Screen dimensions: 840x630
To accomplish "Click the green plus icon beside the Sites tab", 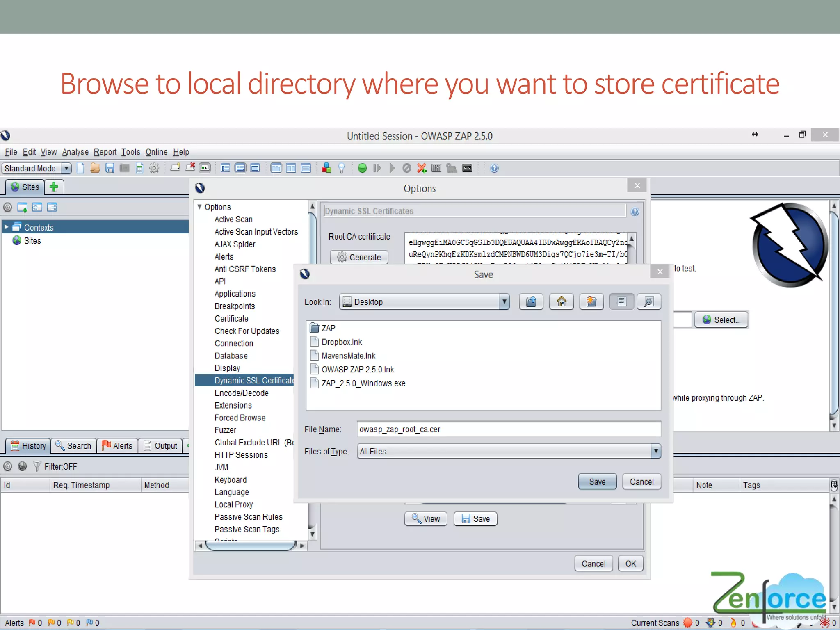I will 54,187.
